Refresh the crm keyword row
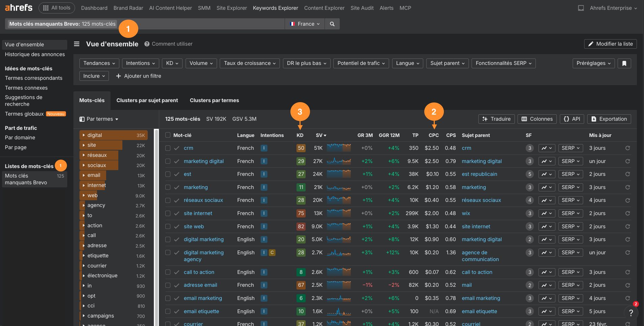The image size is (644, 326). click(x=627, y=148)
